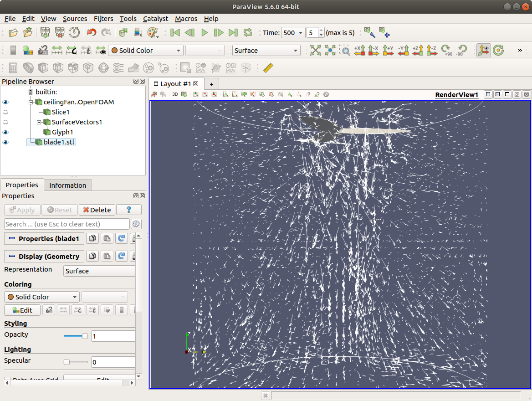Jump to the first animation frame
532x401 pixels.
click(x=175, y=33)
